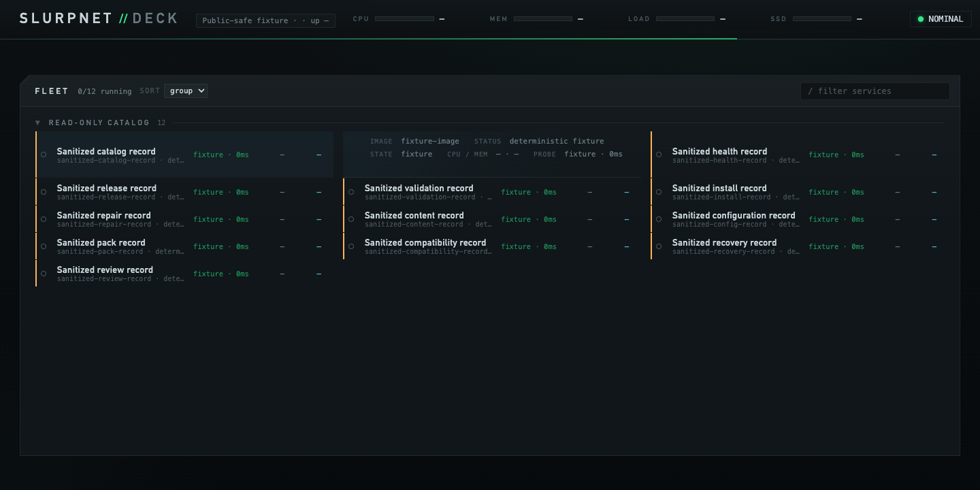Click status circle for Sanitized catalog record
Image resolution: width=980 pixels, height=490 pixels.
(44, 154)
